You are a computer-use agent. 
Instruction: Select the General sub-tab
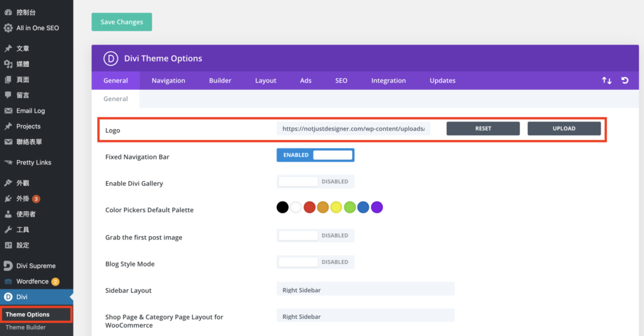(116, 98)
